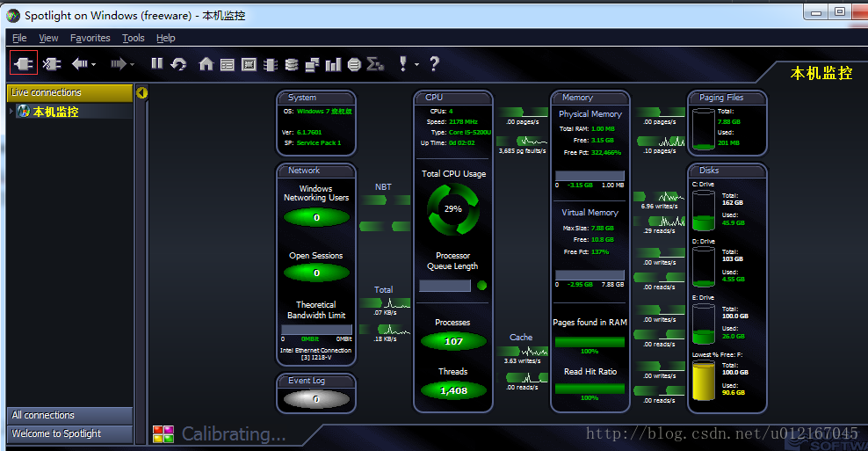Select 本机监控 in the connections tree
Screen dimensions: 868x451
55,112
